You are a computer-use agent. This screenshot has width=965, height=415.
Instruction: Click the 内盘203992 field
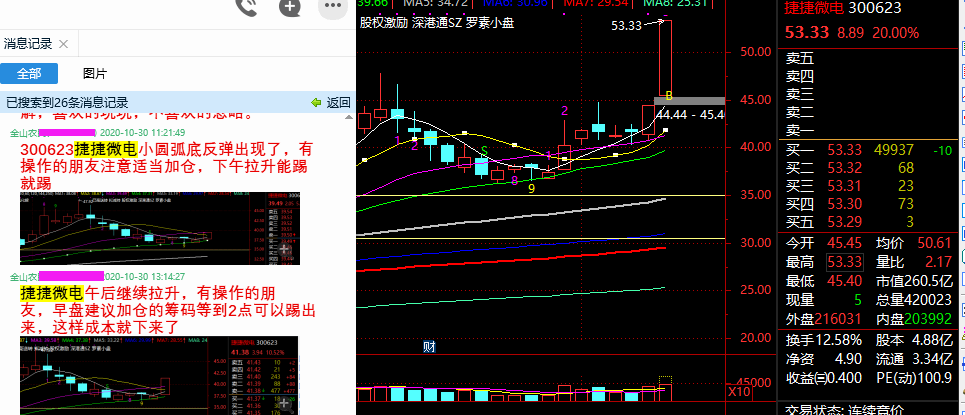(x=914, y=319)
